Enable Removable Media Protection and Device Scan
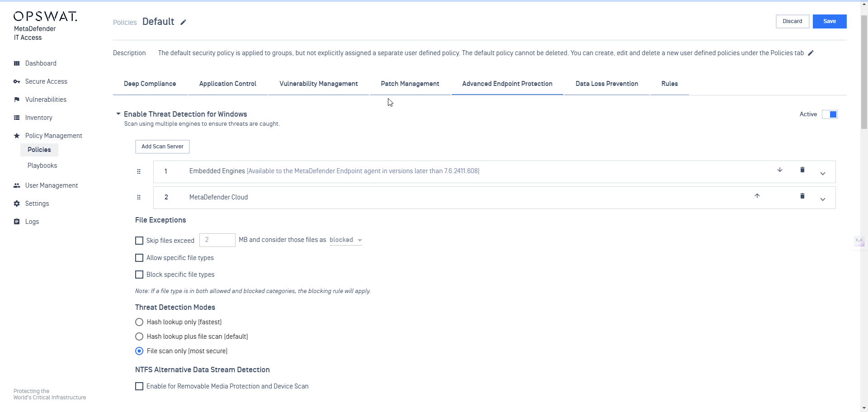Image resolution: width=868 pixels, height=412 pixels. (x=139, y=386)
